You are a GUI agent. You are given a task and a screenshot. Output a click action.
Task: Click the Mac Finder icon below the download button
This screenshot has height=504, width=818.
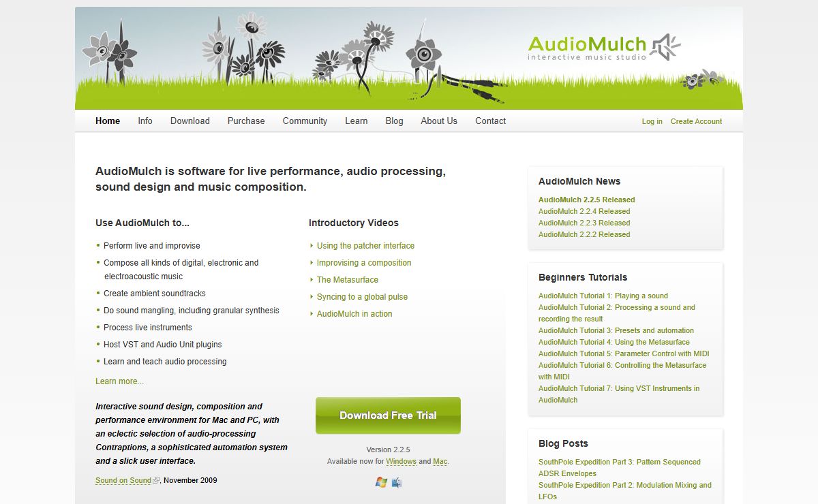[x=397, y=482]
